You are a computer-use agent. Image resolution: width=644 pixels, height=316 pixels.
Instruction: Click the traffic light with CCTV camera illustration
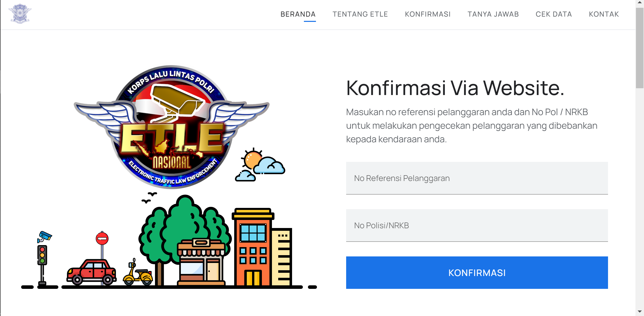[x=44, y=258]
